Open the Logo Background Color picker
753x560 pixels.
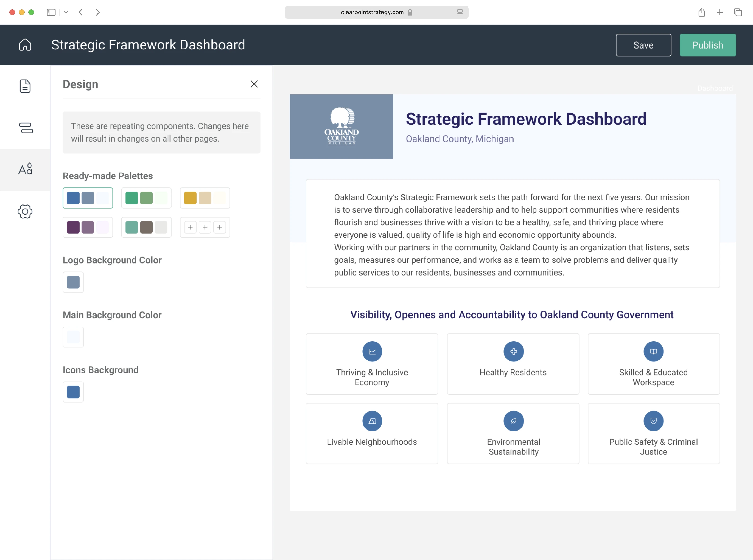(73, 282)
